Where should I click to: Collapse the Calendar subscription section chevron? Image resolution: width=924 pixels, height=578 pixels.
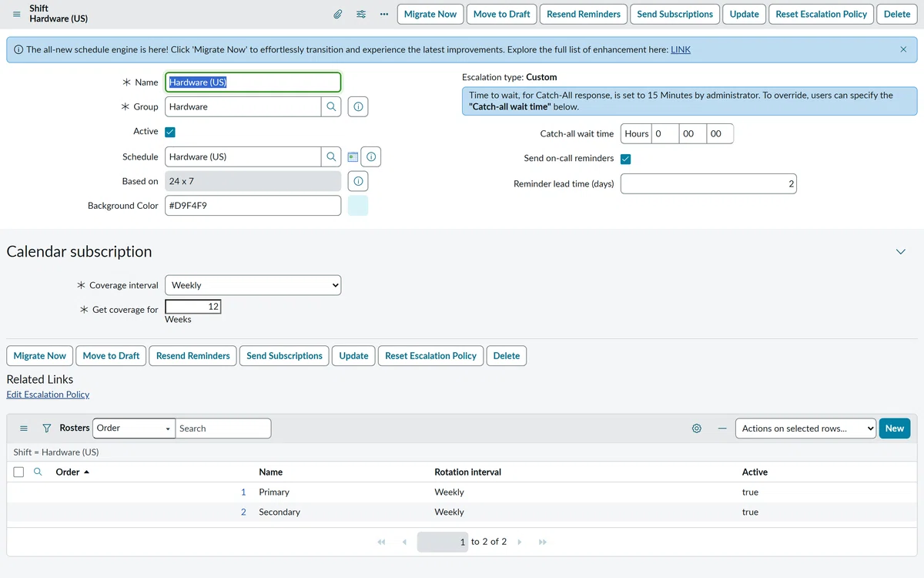coord(901,252)
